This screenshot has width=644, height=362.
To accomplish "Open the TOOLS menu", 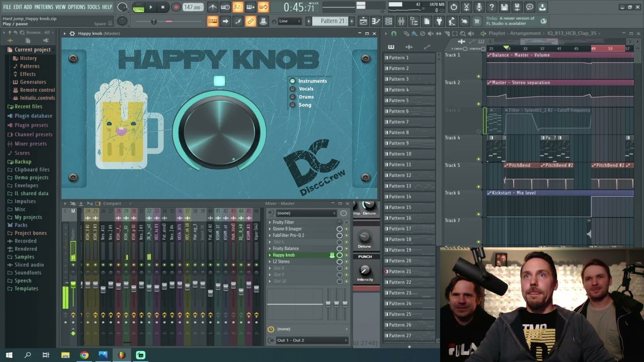I will (94, 7).
